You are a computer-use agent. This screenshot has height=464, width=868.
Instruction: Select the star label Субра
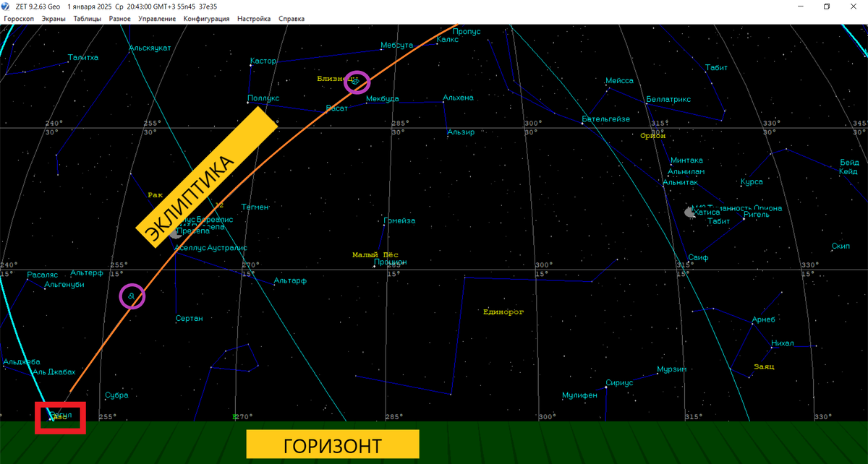coord(116,395)
